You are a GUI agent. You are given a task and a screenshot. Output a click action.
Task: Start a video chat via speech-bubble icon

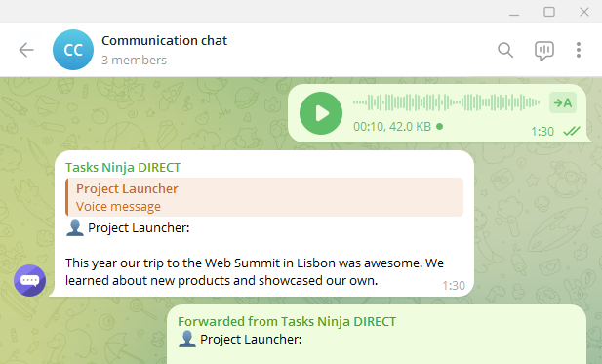click(x=544, y=51)
